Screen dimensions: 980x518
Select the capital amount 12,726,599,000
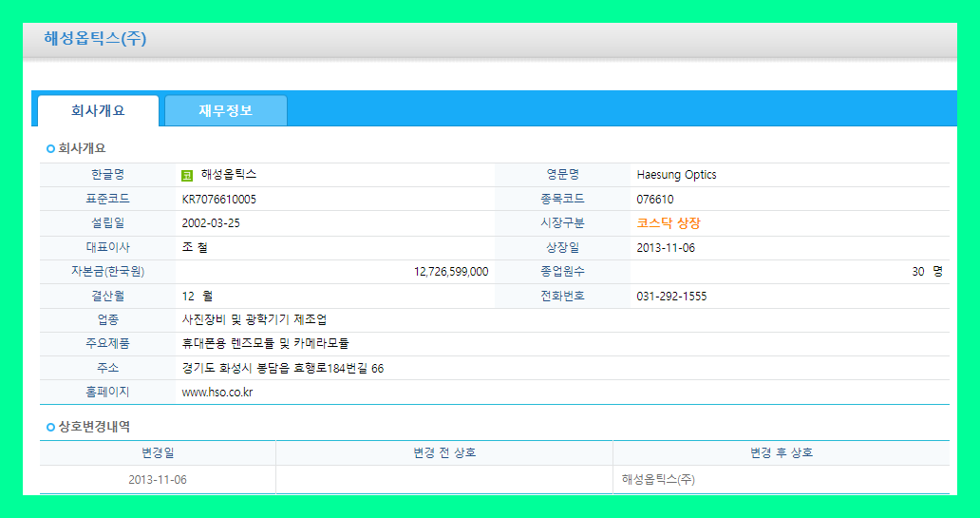coord(451,272)
